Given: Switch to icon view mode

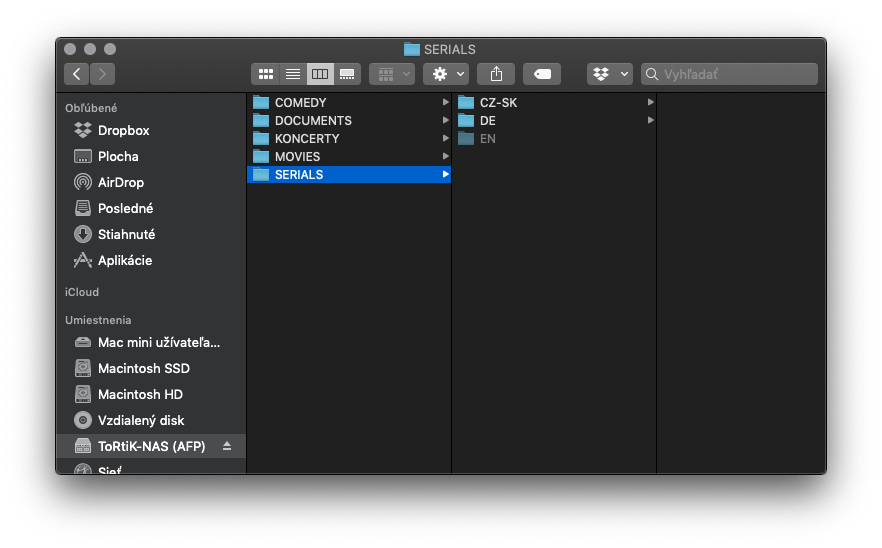Looking at the screenshot, I should tap(266, 74).
